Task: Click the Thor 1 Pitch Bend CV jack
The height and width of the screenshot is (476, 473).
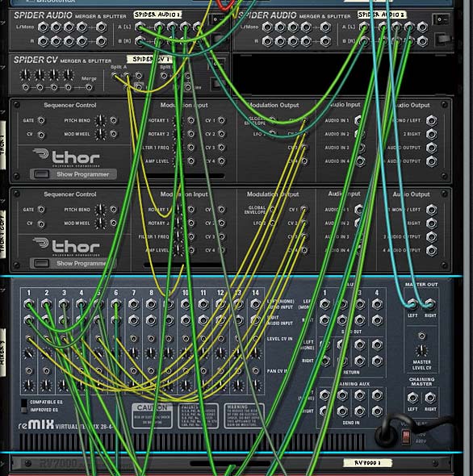Action: (x=114, y=120)
